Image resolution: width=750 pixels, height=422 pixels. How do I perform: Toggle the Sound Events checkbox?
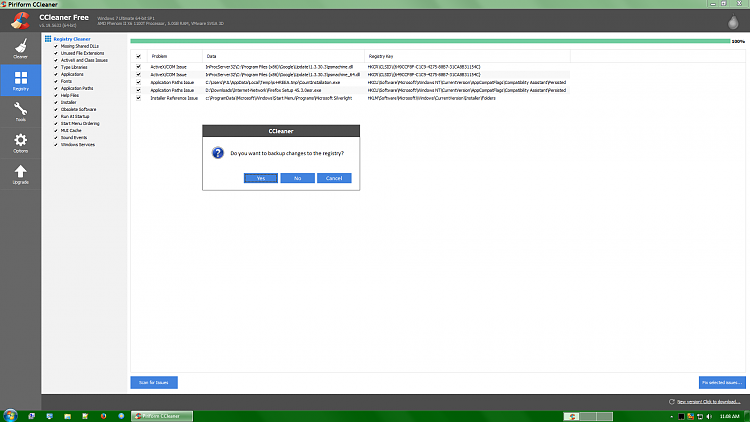pos(56,138)
